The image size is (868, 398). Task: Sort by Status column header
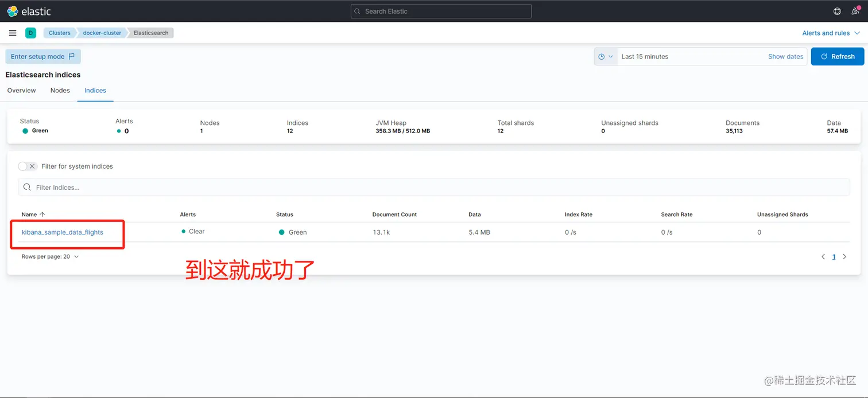pyautogui.click(x=285, y=214)
